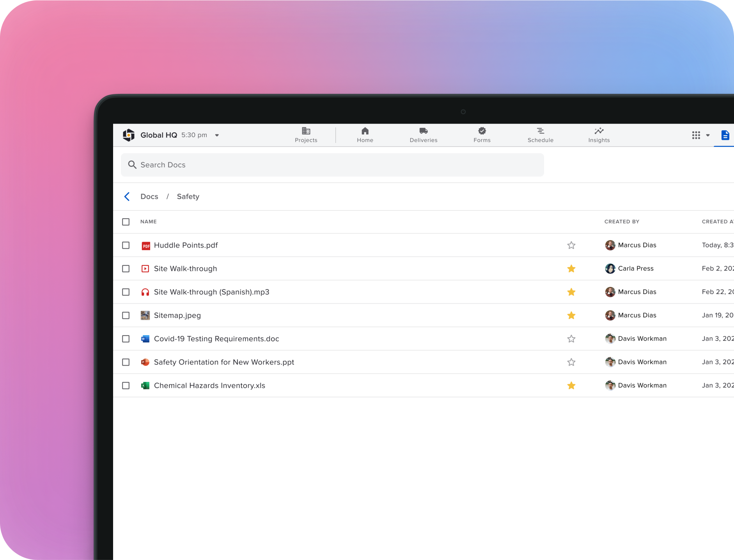Open the apps grid menu icon
Image resolution: width=734 pixels, height=560 pixels.
coord(696,135)
